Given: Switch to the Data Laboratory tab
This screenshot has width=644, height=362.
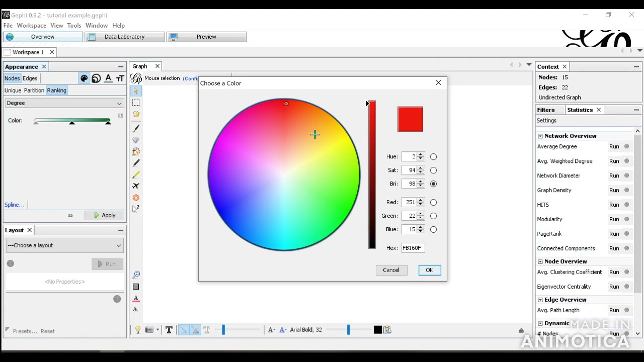Looking at the screenshot, I should 124,37.
